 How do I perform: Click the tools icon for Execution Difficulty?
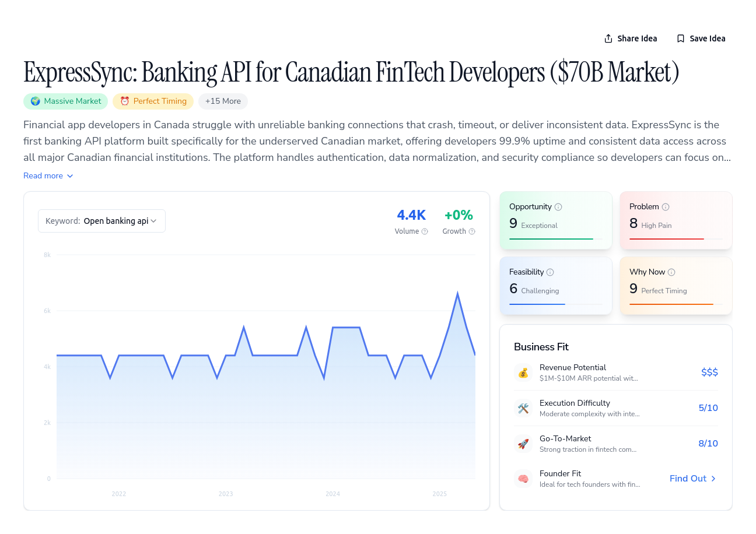pyautogui.click(x=523, y=408)
